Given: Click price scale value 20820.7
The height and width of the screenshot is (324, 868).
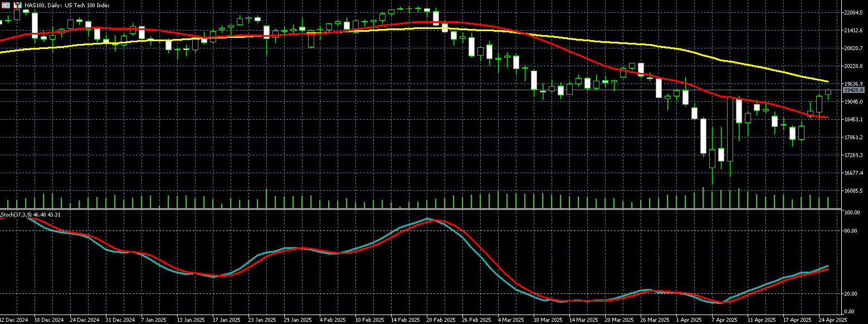Looking at the screenshot, I should tap(853, 48).
